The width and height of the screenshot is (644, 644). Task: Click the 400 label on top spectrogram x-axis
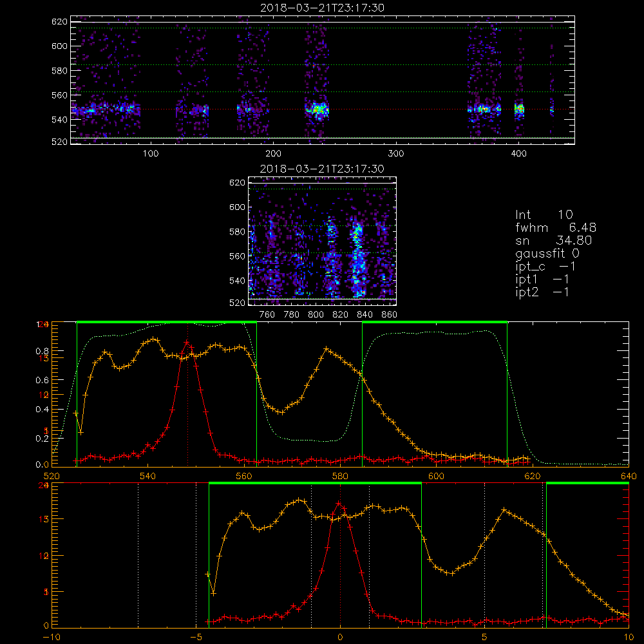(x=518, y=153)
